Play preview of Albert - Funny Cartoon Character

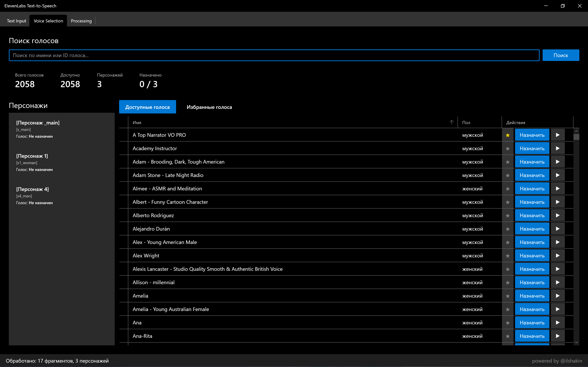click(557, 202)
